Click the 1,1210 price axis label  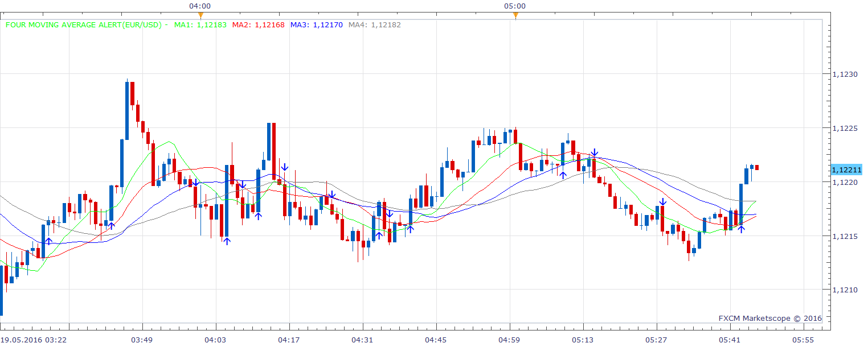(845, 291)
